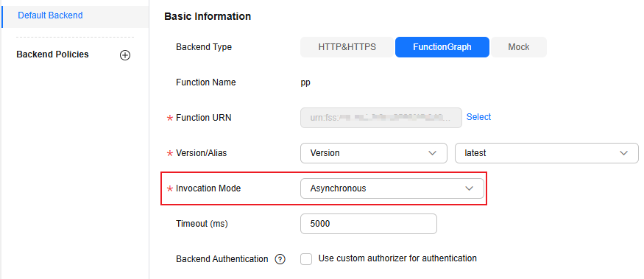Click the chevron arrow in Invocation Mode

click(469, 188)
